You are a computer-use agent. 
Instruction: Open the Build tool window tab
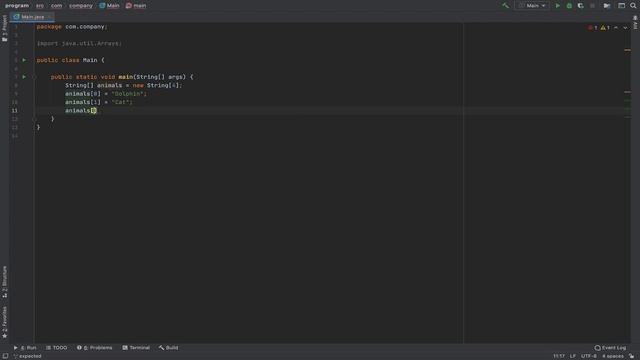tap(169, 348)
